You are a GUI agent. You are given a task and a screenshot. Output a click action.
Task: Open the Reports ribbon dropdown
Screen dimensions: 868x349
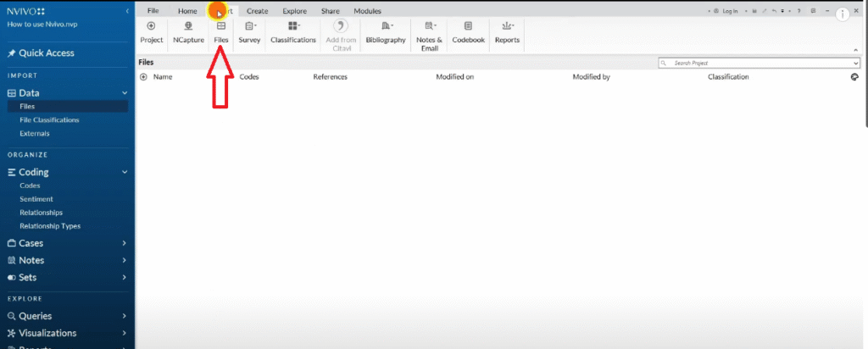(507, 33)
